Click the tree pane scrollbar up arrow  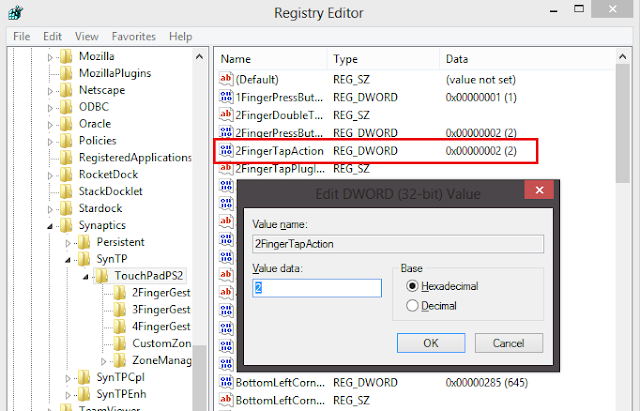pyautogui.click(x=199, y=56)
